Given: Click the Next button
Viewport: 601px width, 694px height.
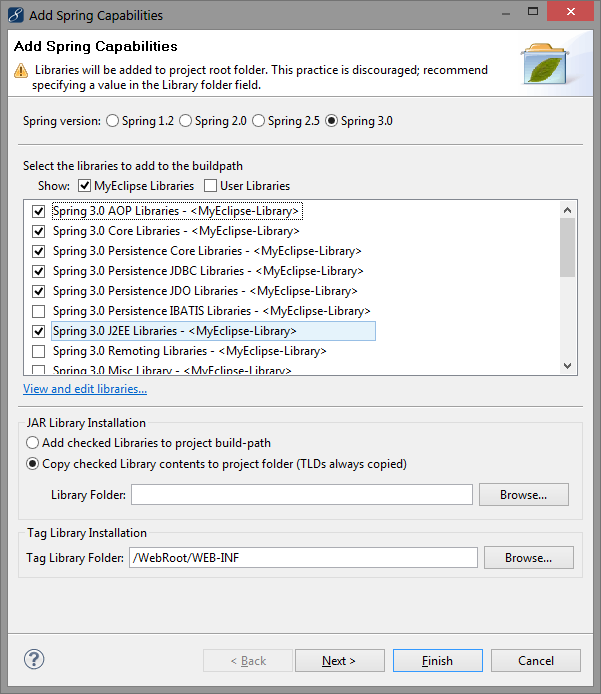Looking at the screenshot, I should pyautogui.click(x=339, y=660).
